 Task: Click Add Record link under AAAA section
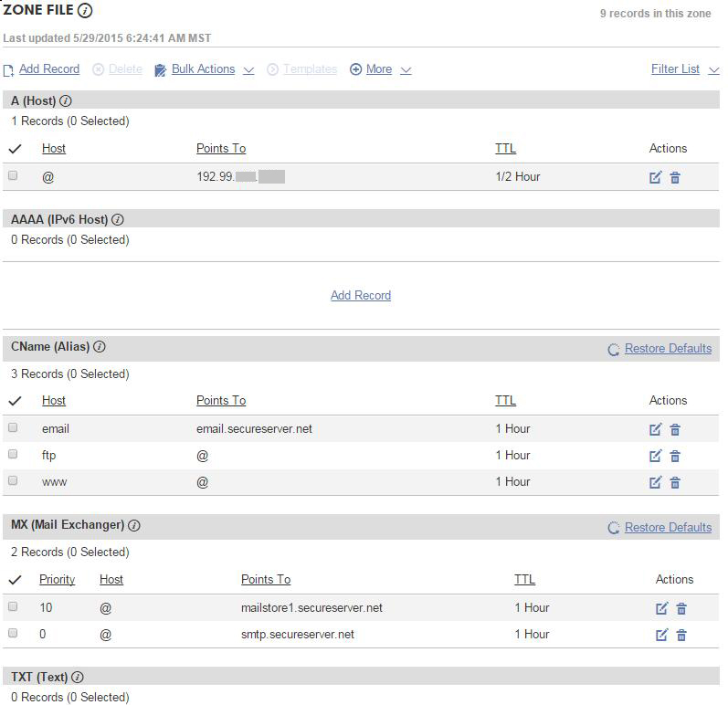361,295
